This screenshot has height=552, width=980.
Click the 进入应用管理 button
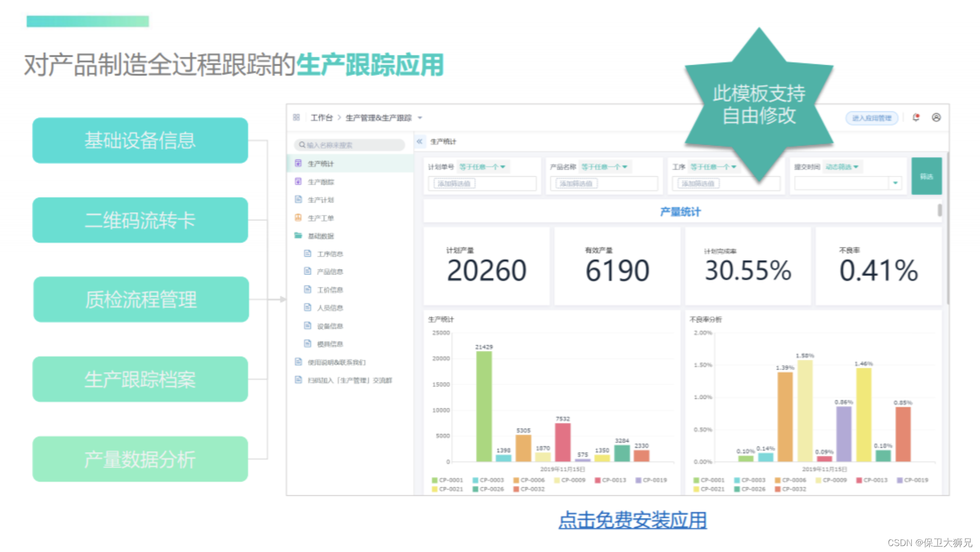click(x=871, y=118)
